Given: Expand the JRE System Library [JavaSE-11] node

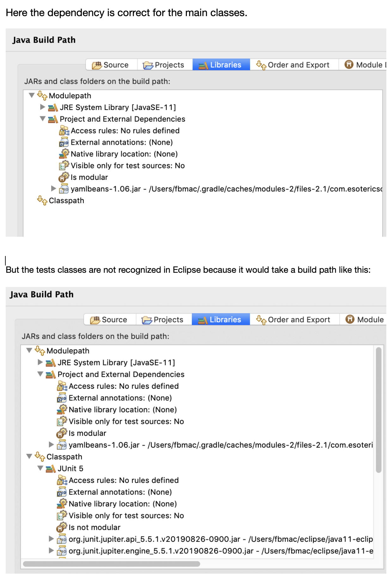Looking at the screenshot, I should 42,107.
